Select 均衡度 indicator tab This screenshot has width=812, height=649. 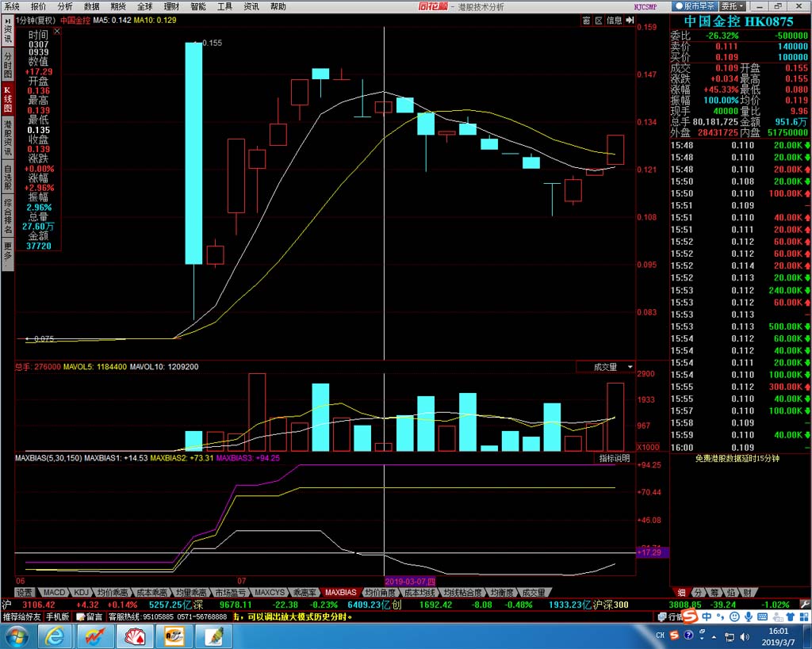click(502, 592)
